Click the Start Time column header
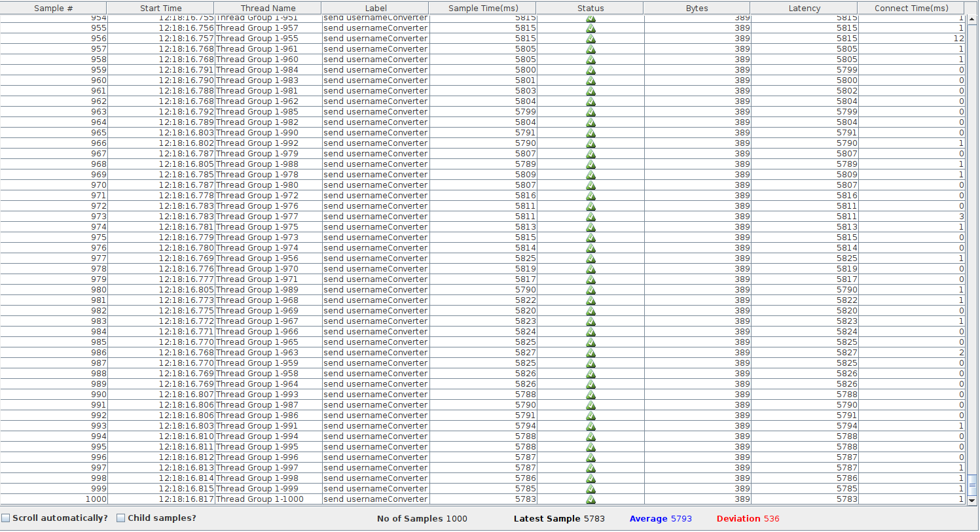980x532 pixels. (x=160, y=8)
